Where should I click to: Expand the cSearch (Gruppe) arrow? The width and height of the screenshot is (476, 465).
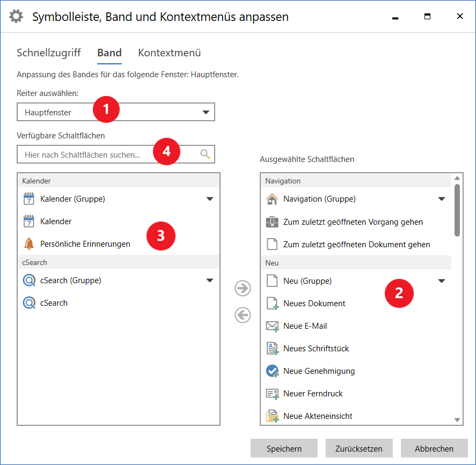click(x=209, y=281)
